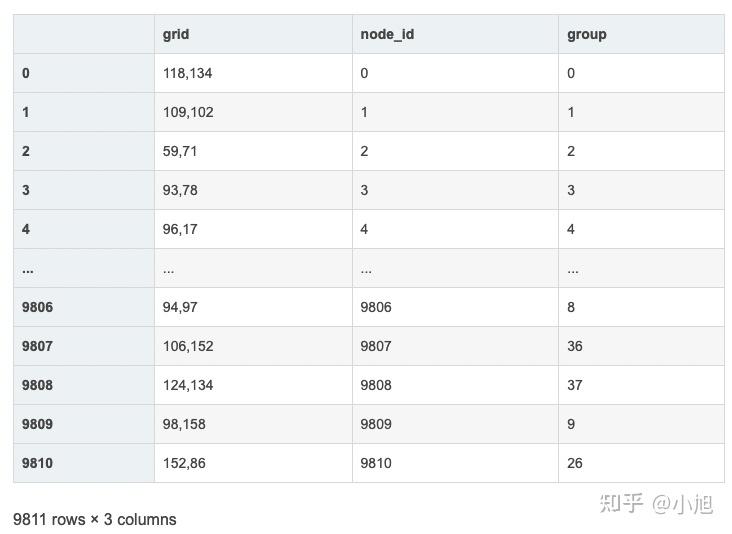This screenshot has width=732, height=534.
Task: Click the grid column header
Action: (x=176, y=34)
